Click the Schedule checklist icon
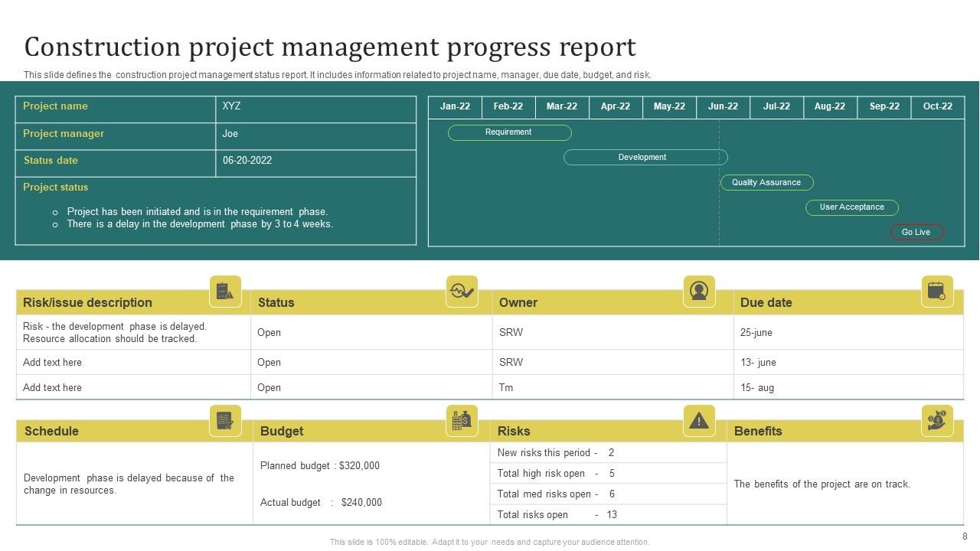The width and height of the screenshot is (980, 551). pyautogui.click(x=225, y=420)
